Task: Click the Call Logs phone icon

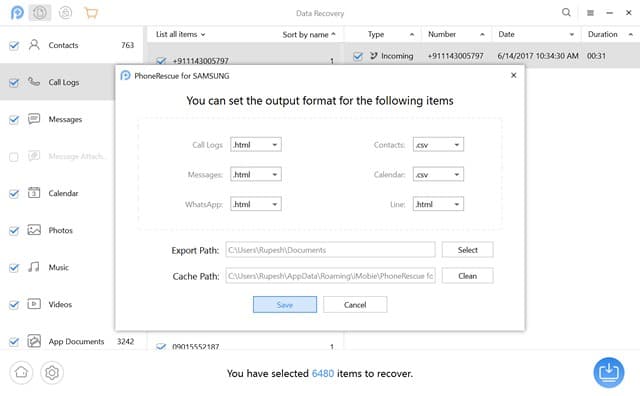Action: [x=34, y=82]
